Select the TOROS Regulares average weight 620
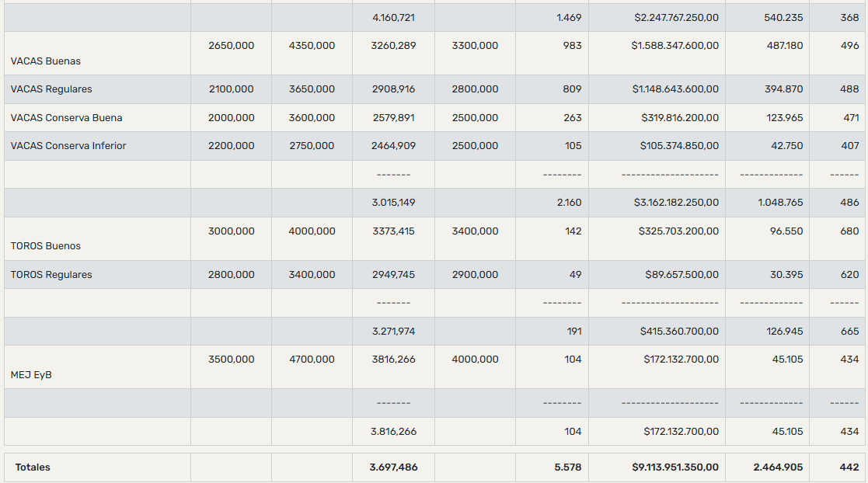Screen dimensions: 868x483 (x=849, y=274)
